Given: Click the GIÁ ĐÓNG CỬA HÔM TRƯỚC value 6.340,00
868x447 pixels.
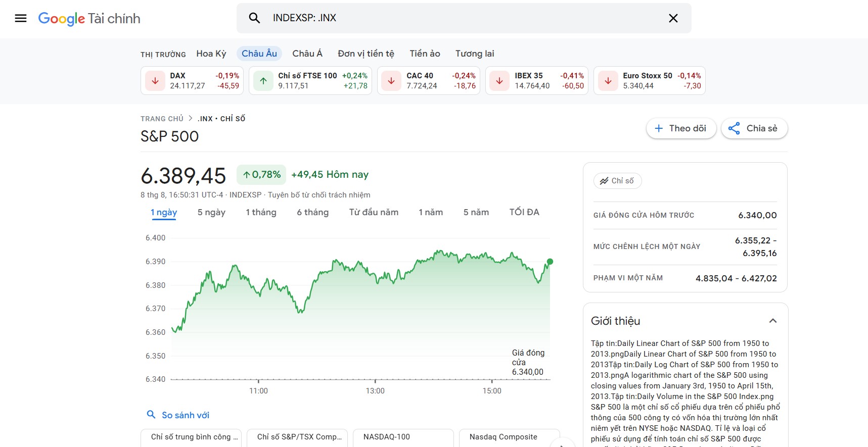Looking at the screenshot, I should tap(757, 215).
